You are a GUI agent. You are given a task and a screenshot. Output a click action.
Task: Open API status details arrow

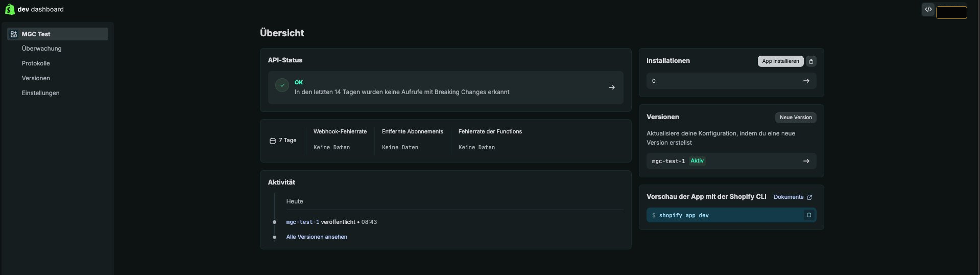click(x=611, y=87)
